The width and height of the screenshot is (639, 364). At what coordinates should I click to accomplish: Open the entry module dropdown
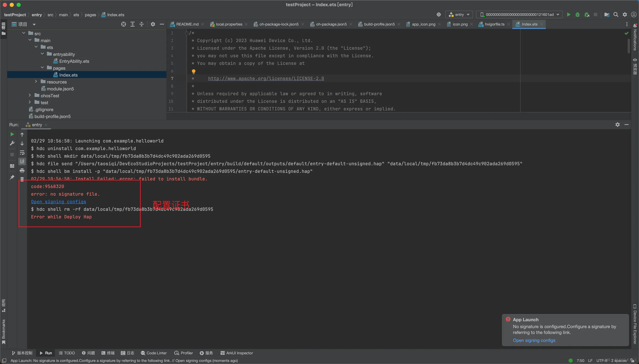click(459, 15)
